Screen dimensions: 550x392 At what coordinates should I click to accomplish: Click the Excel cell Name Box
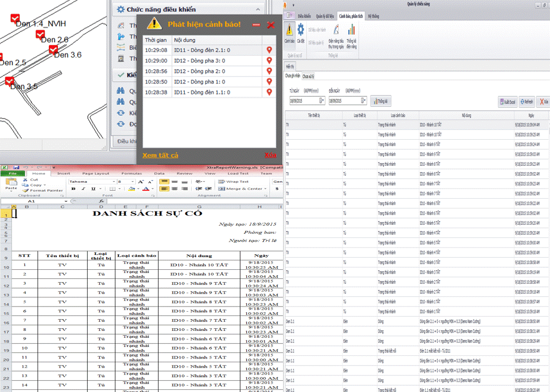pyautogui.click(x=32, y=202)
